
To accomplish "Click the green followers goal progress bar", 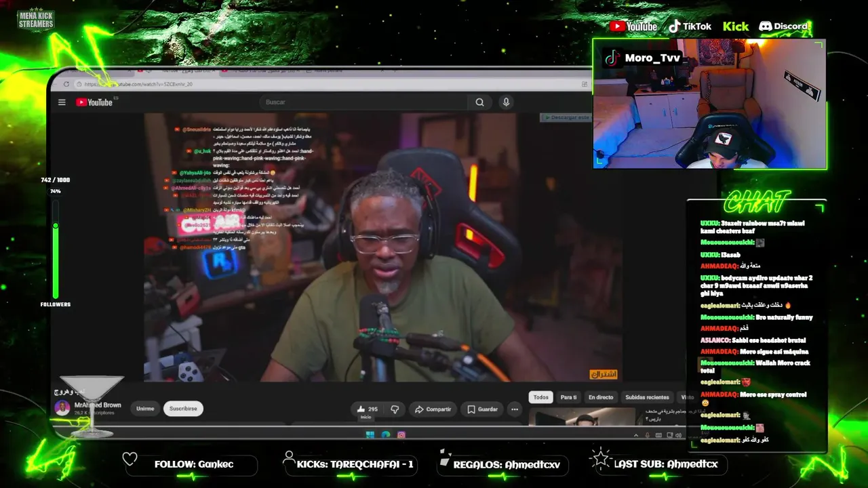I will click(56, 248).
